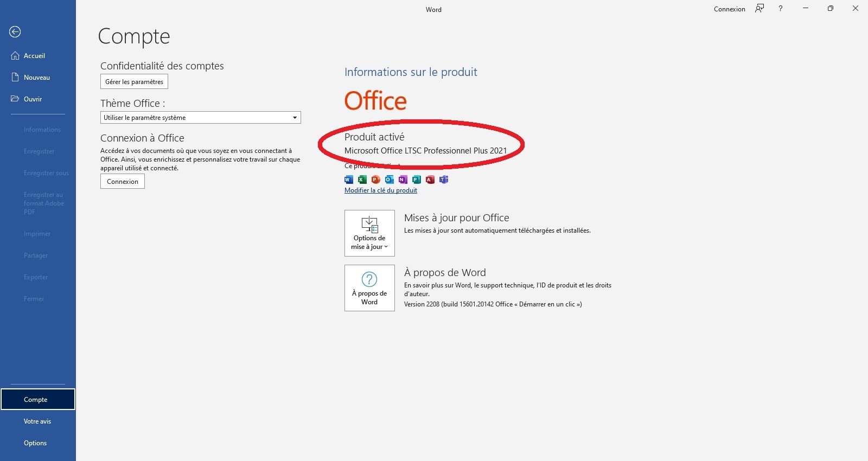
Task: Open the feedback person icon in title bar
Action: pyautogui.click(x=759, y=9)
